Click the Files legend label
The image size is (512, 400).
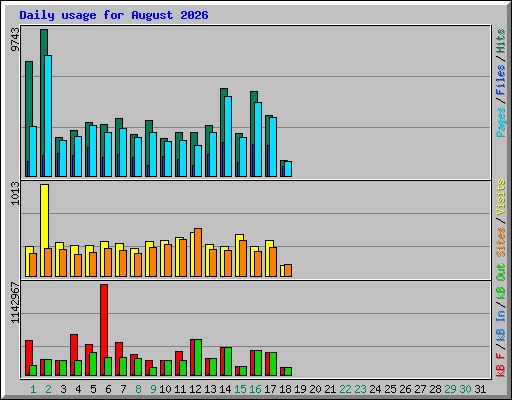501,80
